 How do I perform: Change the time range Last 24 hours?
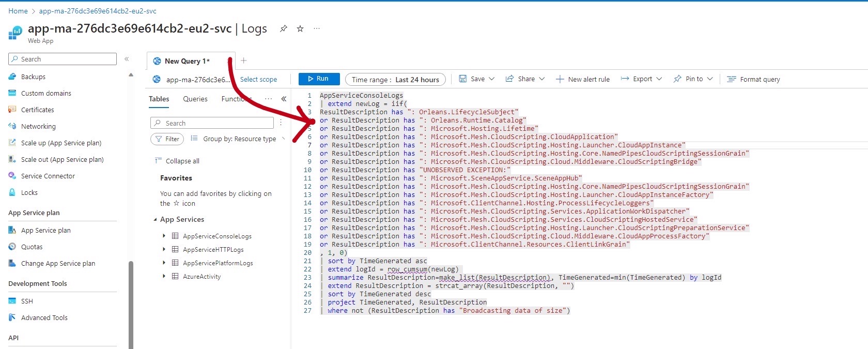(395, 79)
